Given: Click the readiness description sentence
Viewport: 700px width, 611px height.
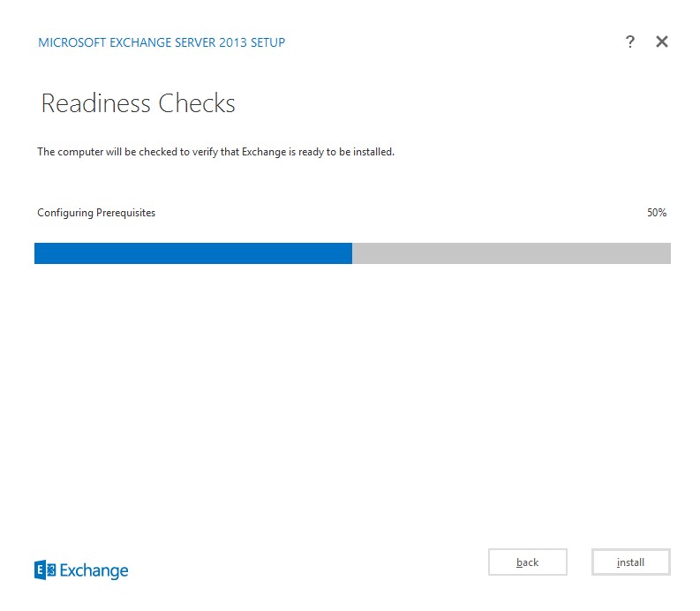Looking at the screenshot, I should click(215, 152).
